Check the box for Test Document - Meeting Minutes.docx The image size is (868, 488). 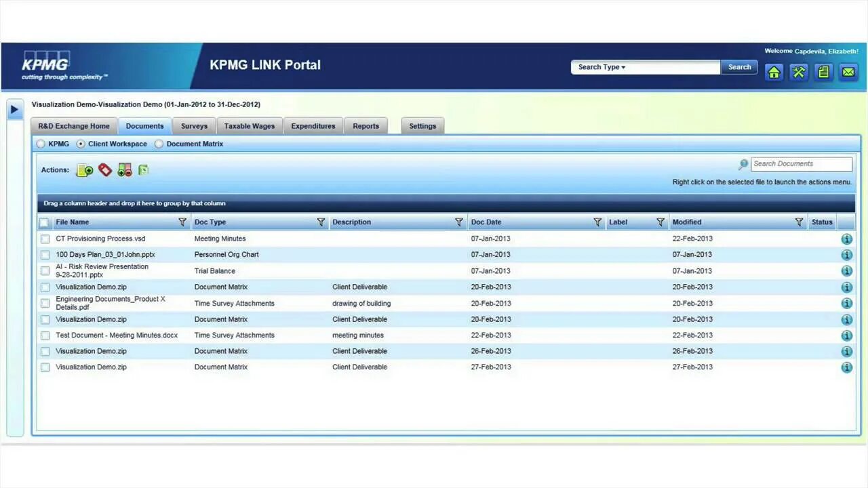pos(45,335)
